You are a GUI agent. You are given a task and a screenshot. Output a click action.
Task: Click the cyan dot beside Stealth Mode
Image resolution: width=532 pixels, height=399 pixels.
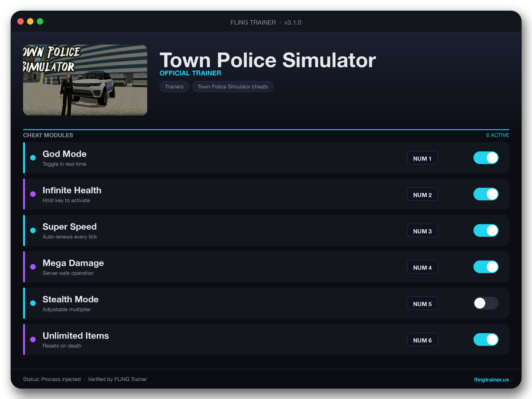click(x=33, y=303)
